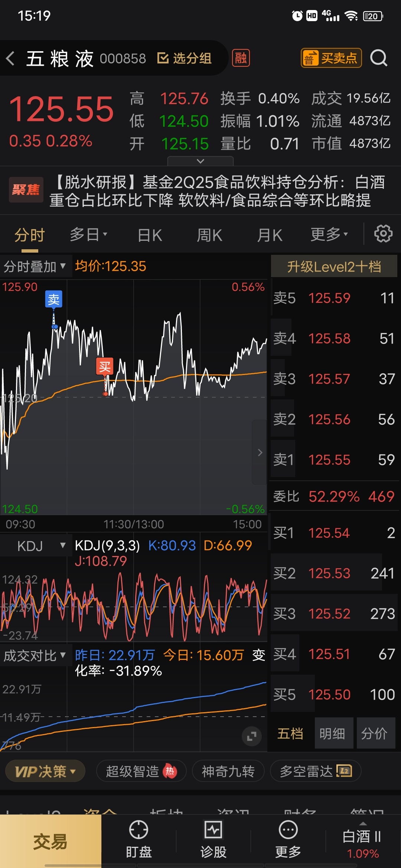Viewport: 401px width, 868px height.
Task: Select 卖2 price 125.56 row
Action: 334,420
